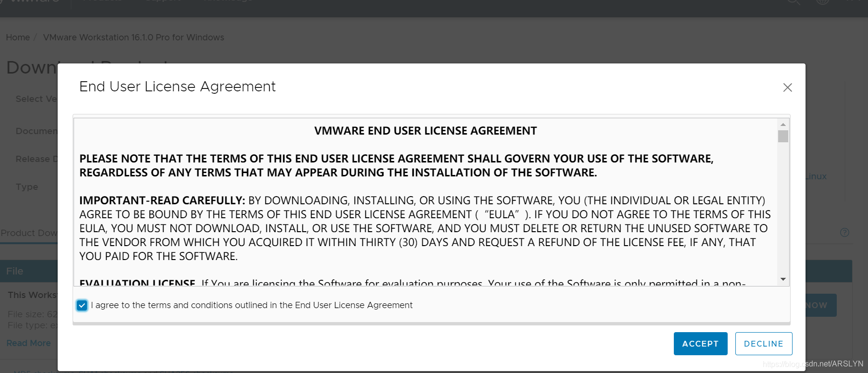Click the DECLINE button
868x373 pixels.
(764, 344)
